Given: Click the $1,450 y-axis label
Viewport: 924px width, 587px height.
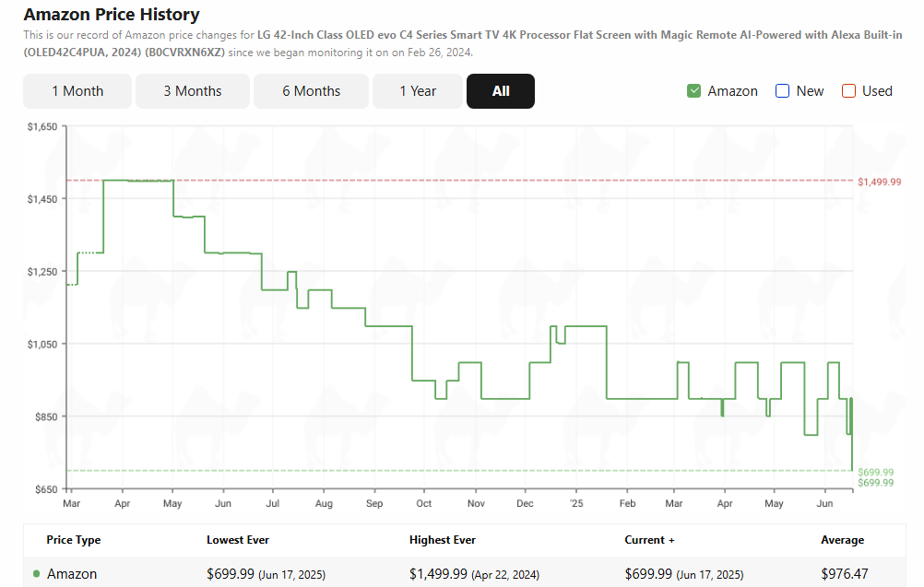Looking at the screenshot, I should coord(42,199).
